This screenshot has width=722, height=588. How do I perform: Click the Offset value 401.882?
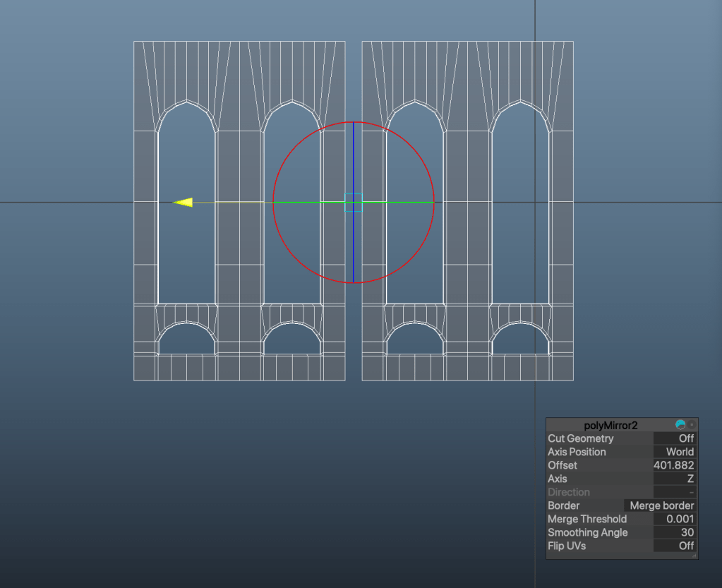click(673, 465)
